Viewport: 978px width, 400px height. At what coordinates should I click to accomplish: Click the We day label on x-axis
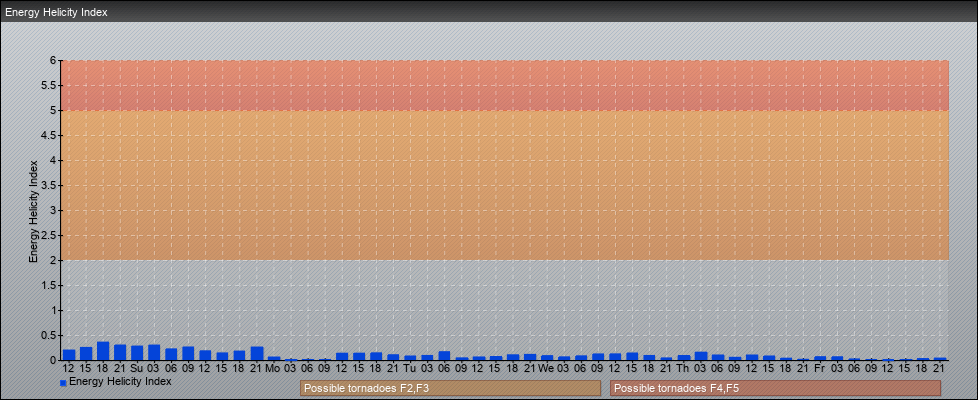point(547,368)
